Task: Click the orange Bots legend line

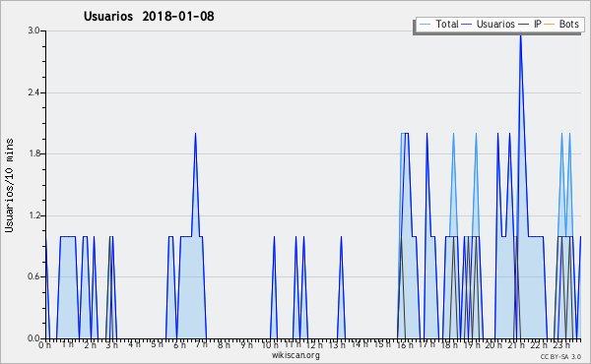Action: (x=550, y=25)
